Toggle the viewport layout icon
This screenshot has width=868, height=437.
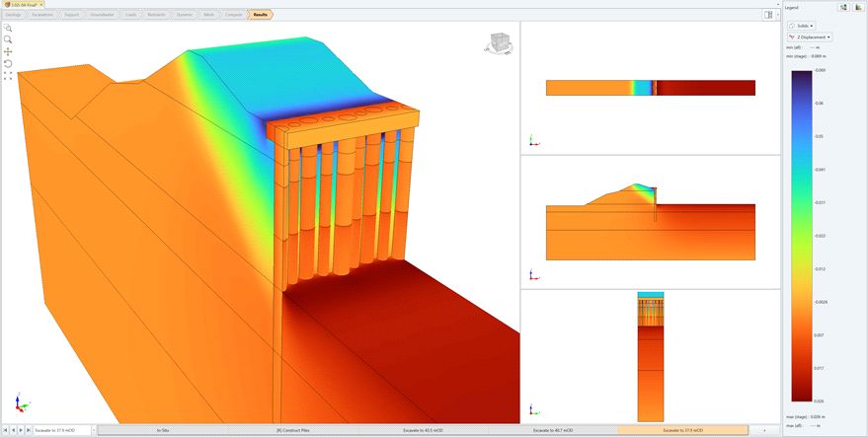pos(767,15)
